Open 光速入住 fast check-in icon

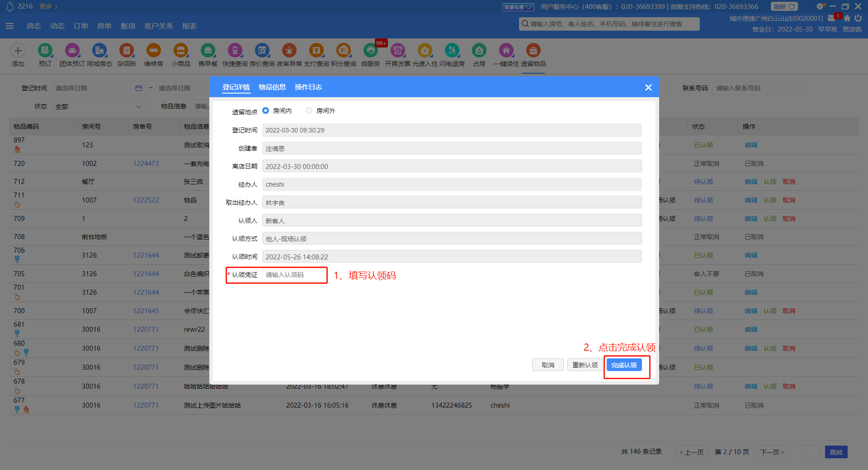point(425,51)
